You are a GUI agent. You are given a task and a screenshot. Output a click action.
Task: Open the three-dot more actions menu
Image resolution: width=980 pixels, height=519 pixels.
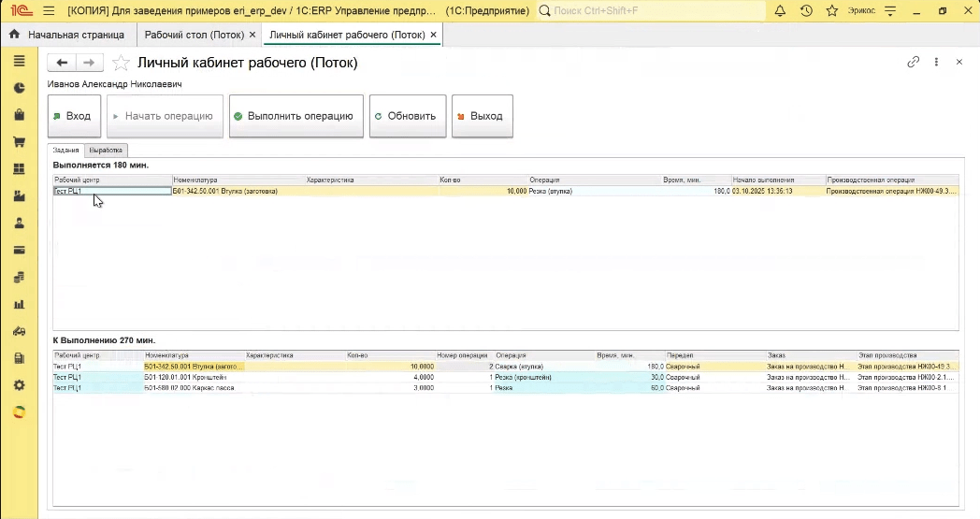(936, 62)
